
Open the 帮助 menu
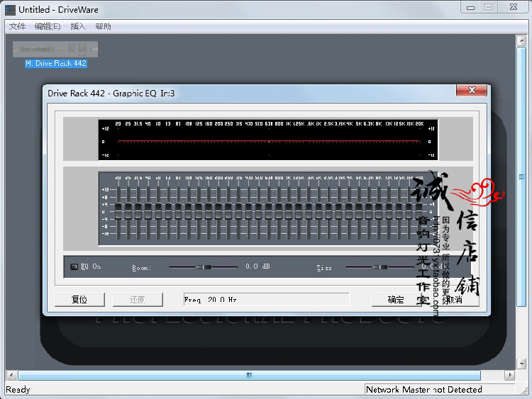[x=103, y=26]
